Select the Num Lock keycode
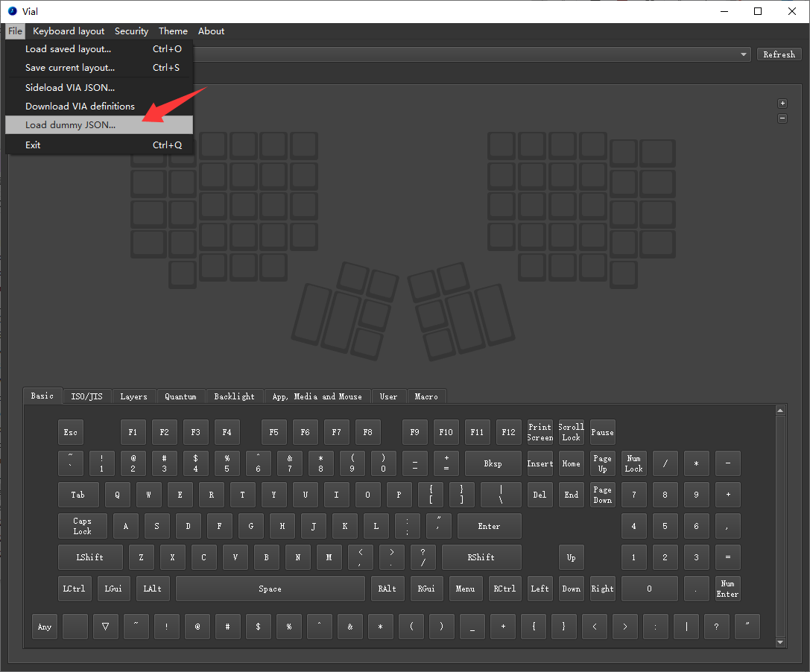This screenshot has width=810, height=672. [633, 463]
